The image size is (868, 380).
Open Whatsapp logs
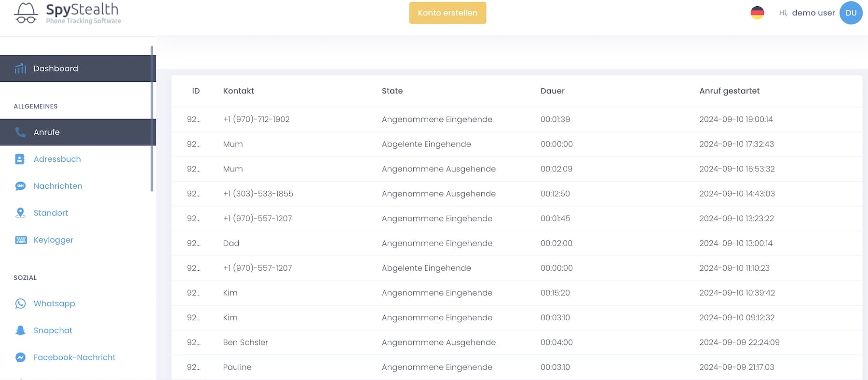54,303
